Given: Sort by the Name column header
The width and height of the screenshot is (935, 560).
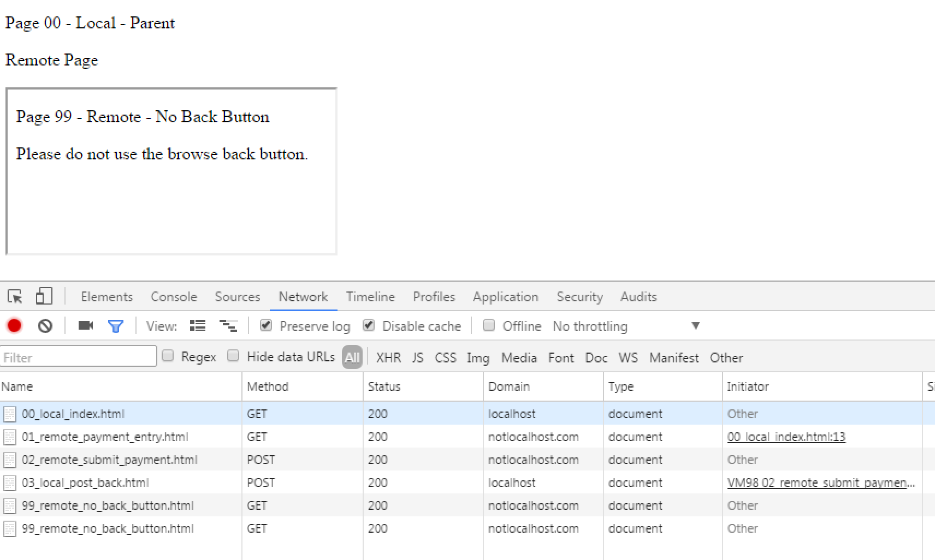Looking at the screenshot, I should click(x=121, y=387).
